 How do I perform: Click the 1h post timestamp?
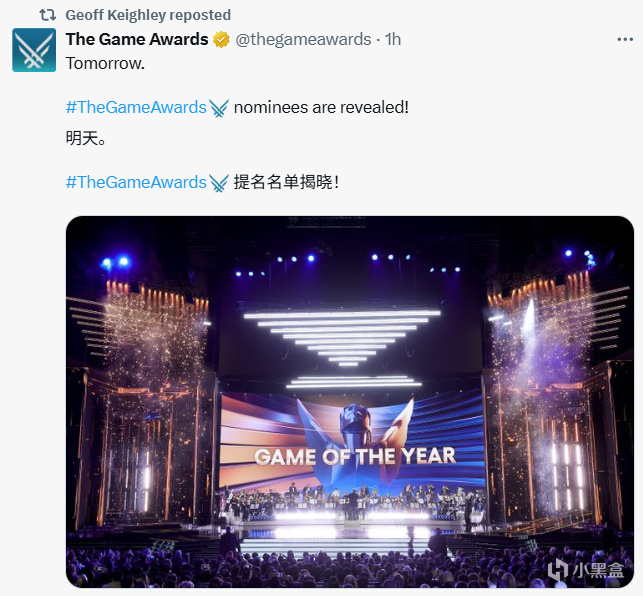point(393,40)
